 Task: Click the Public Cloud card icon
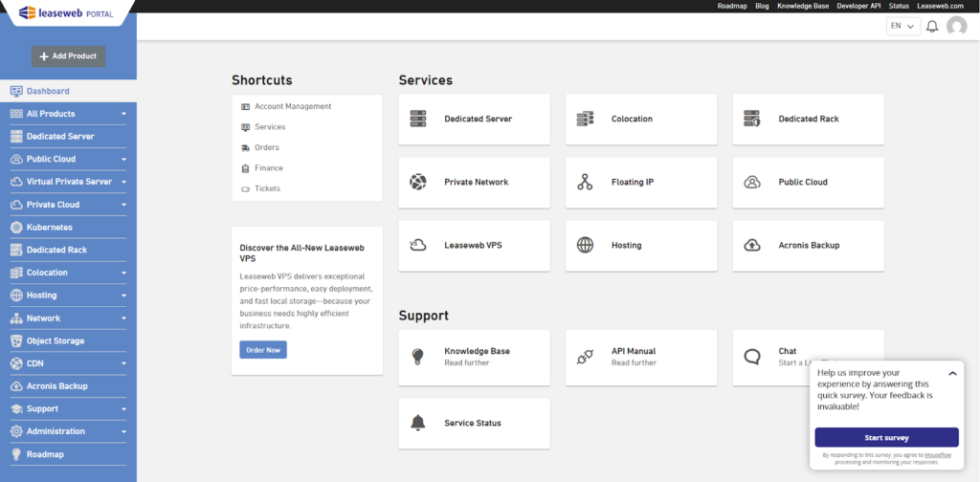(x=752, y=183)
